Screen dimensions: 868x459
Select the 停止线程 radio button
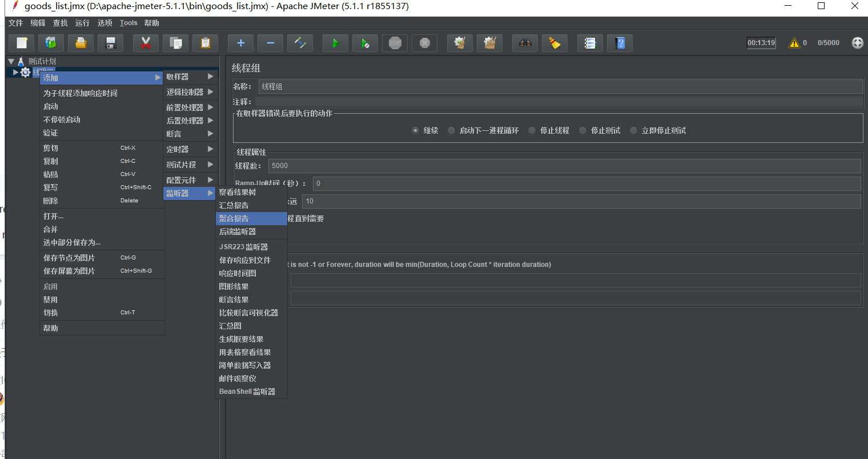(x=532, y=130)
